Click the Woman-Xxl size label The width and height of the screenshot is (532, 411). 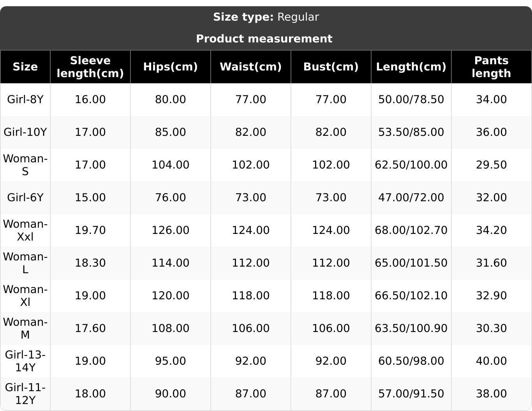(x=25, y=230)
